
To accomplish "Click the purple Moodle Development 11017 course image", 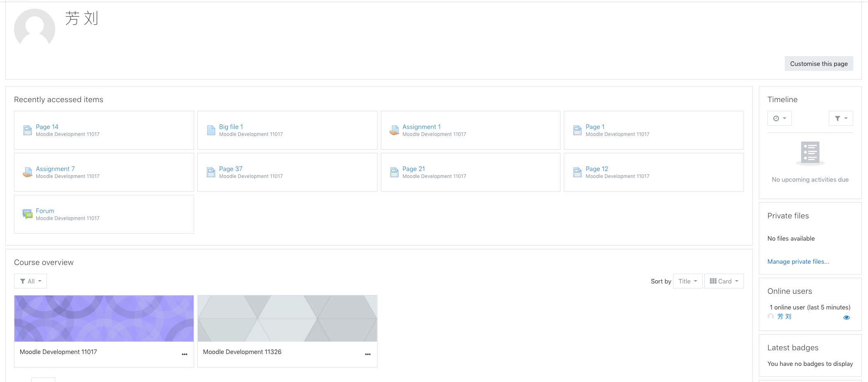I will pyautogui.click(x=104, y=319).
